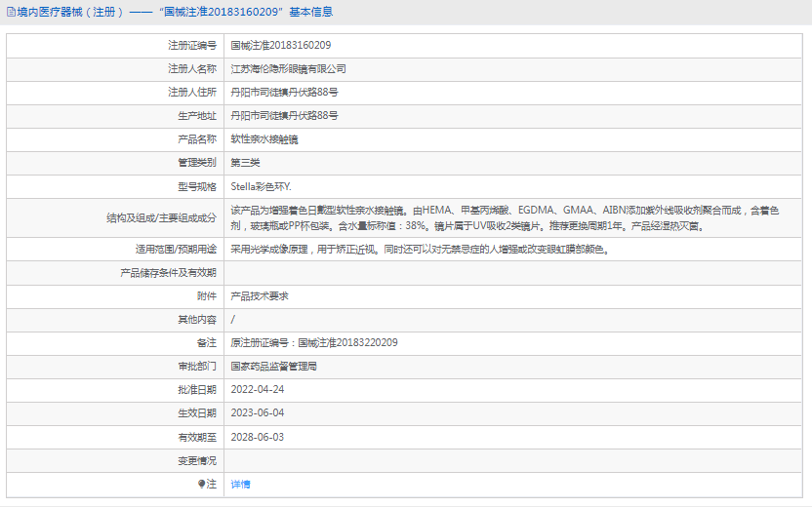Click the approval department 国家药品监督管理局
This screenshot has width=812, height=508.
[x=273, y=367]
